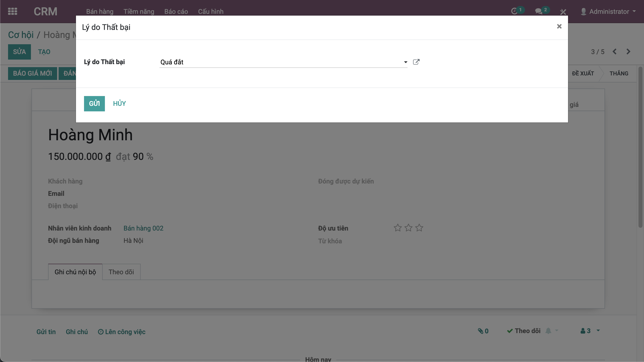Close the Lý do Thất bại dialog
Image resolution: width=644 pixels, height=362 pixels.
[x=559, y=26]
